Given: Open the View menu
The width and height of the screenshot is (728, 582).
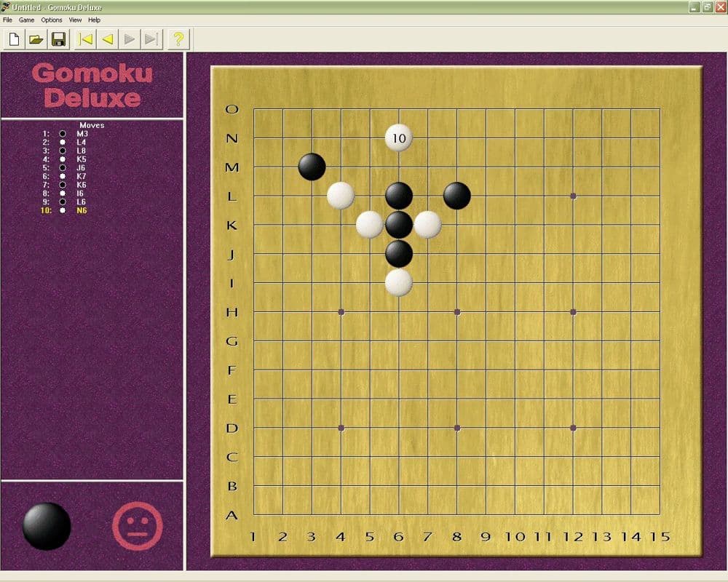Looking at the screenshot, I should [x=75, y=20].
